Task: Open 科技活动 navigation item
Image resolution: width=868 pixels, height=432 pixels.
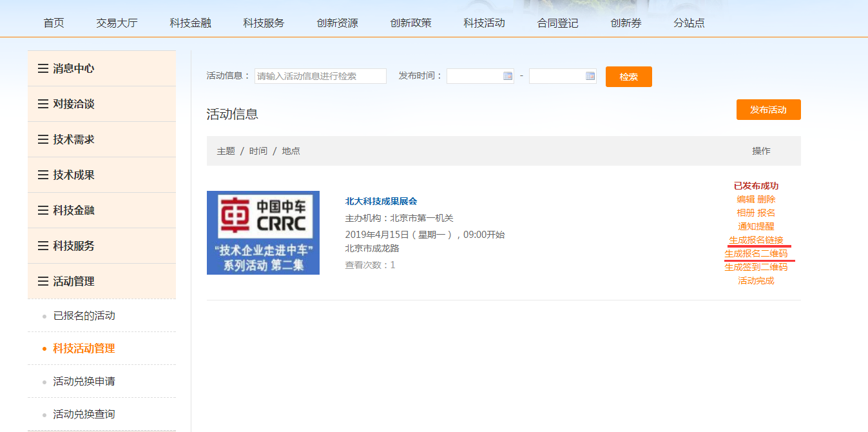Action: click(485, 23)
